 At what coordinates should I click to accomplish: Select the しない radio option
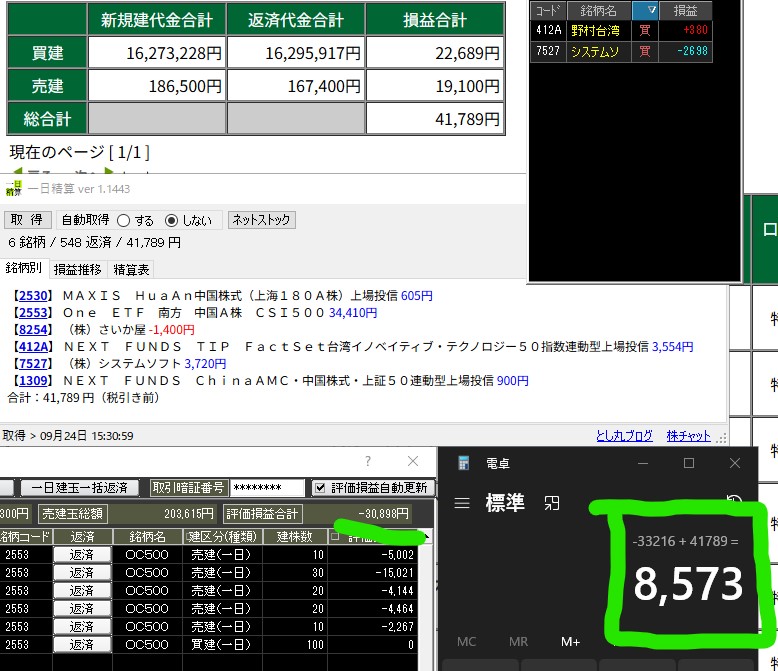(x=171, y=220)
